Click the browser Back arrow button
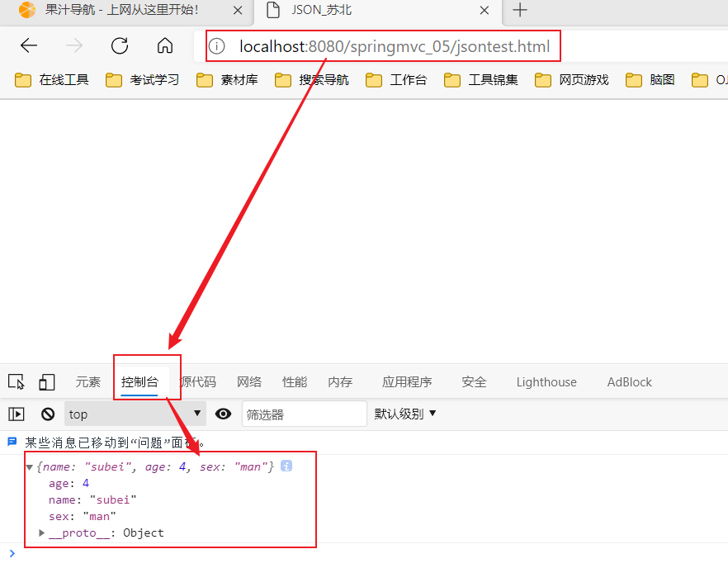728x568 pixels. click(29, 46)
